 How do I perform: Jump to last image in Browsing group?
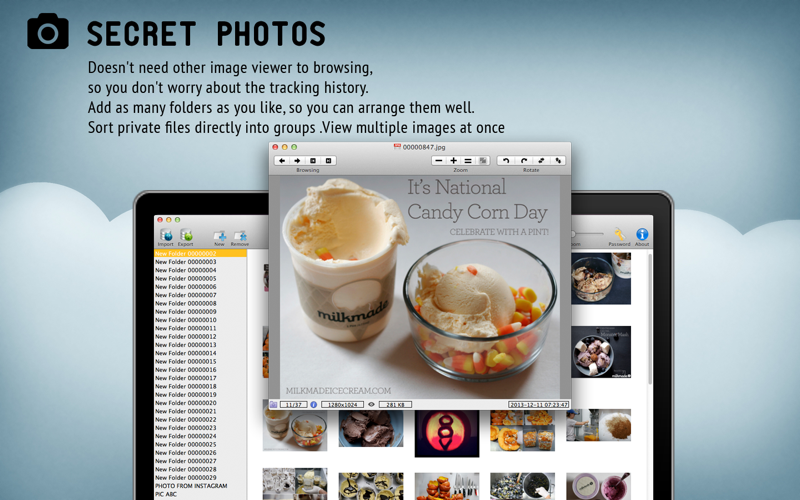[329, 161]
